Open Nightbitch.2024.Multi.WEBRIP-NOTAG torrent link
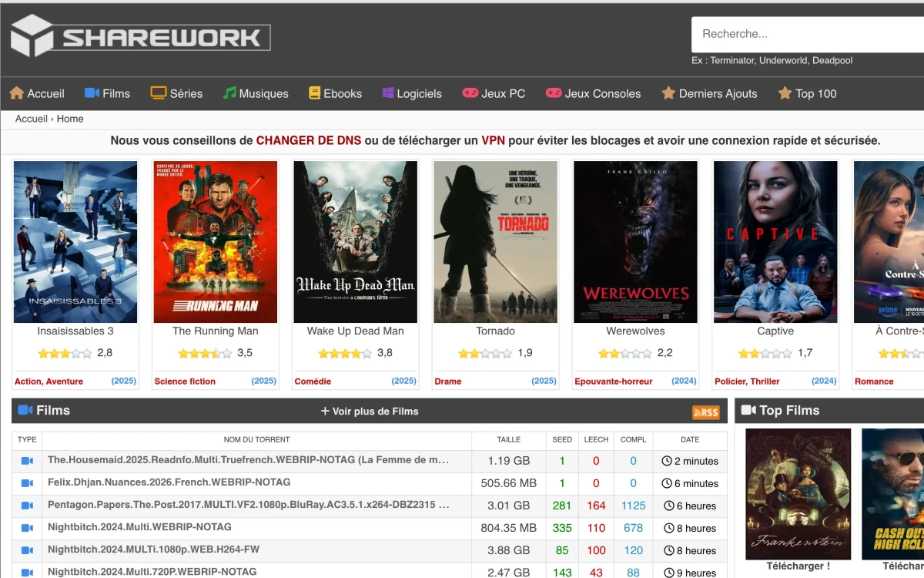 pyautogui.click(x=139, y=527)
